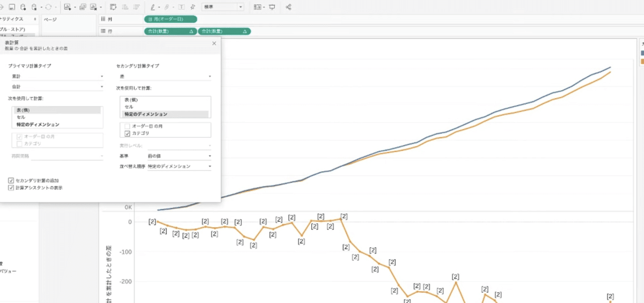This screenshot has height=303, width=644.
Task: Click the first 合計(数量) pill on Rows
Action: click(171, 31)
